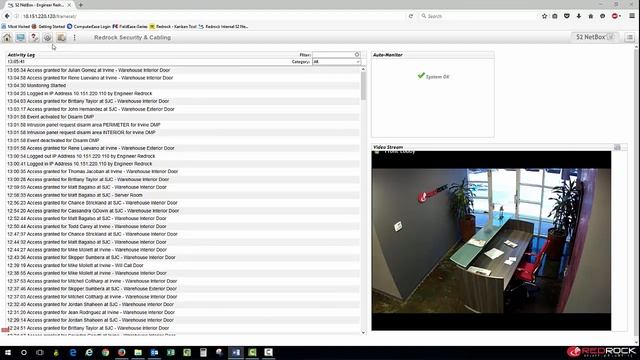Select the 12:54:20 Cassandra GDown entry
640x360 pixels.
(183, 211)
